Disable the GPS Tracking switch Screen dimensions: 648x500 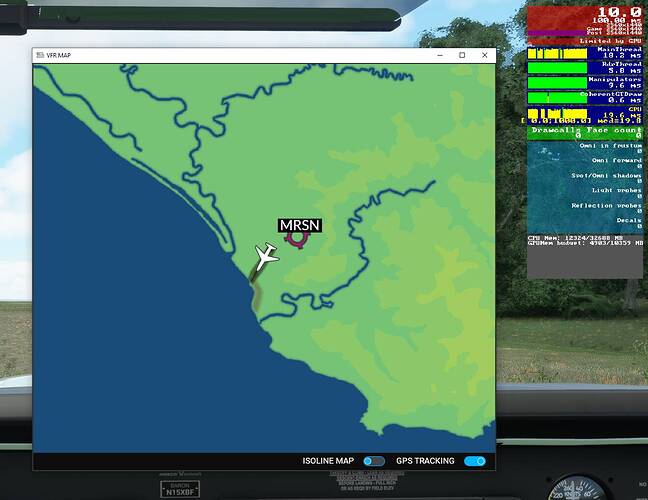click(x=474, y=461)
